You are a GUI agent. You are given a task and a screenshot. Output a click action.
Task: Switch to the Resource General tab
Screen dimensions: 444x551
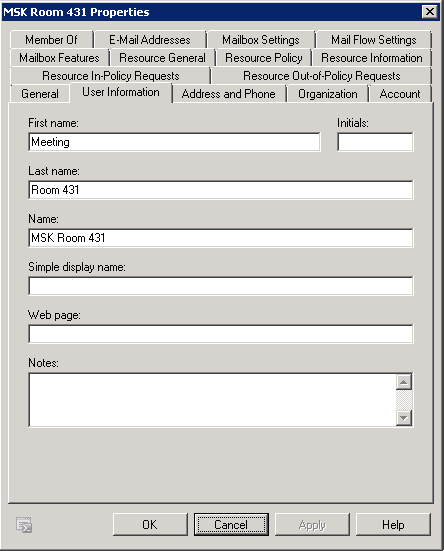click(162, 58)
